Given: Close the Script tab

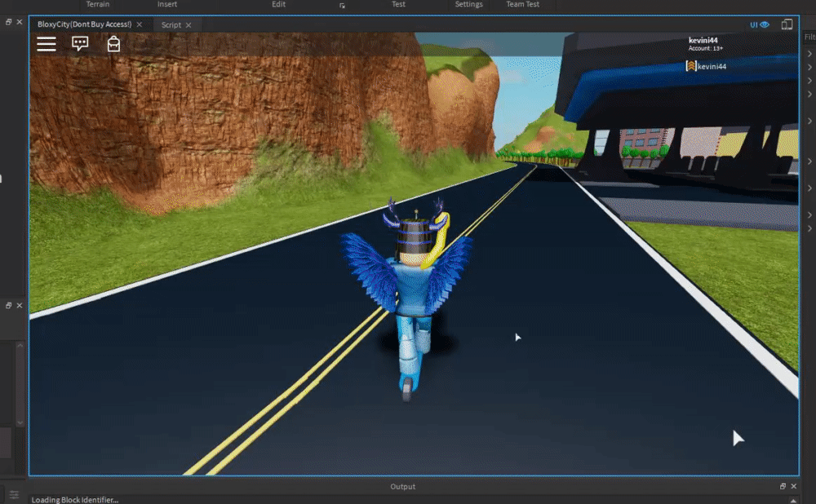Looking at the screenshot, I should point(188,25).
